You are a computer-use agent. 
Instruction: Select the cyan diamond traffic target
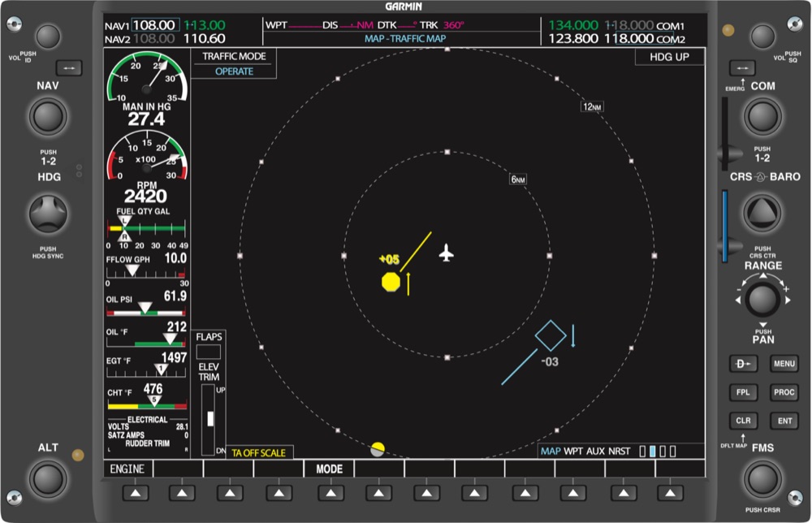click(551, 335)
